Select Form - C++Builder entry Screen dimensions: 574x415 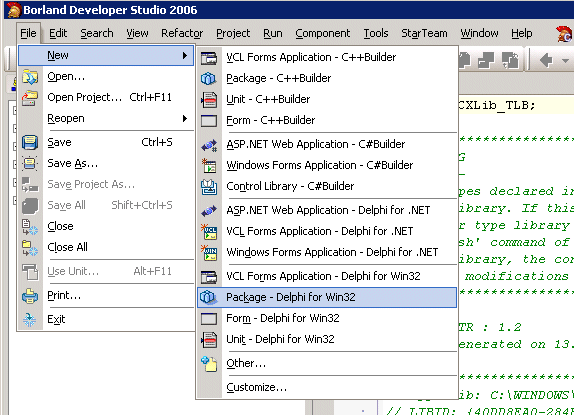[327, 120]
